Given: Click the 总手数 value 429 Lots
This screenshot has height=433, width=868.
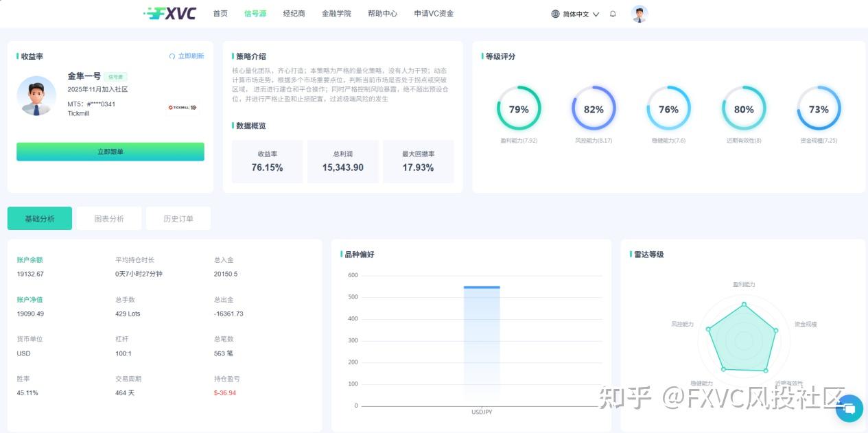Looking at the screenshot, I should pyautogui.click(x=128, y=314).
